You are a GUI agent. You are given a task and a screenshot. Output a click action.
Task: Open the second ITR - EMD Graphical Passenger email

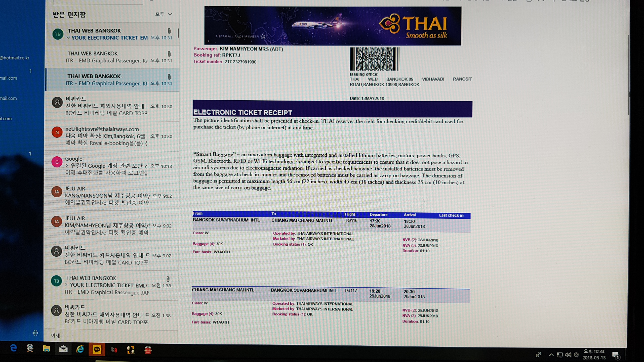pos(113,80)
